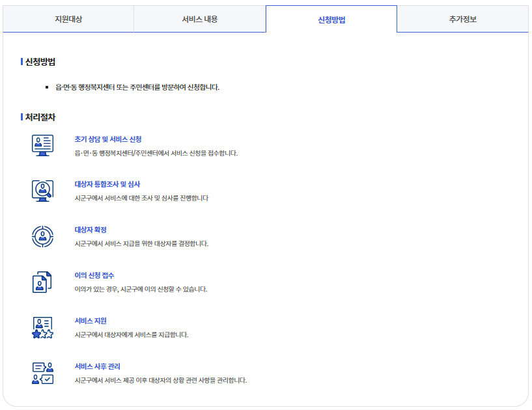Click the 서비스 지원 star rating icon
Image resolution: width=532 pixels, height=410 pixels.
[x=42, y=327]
